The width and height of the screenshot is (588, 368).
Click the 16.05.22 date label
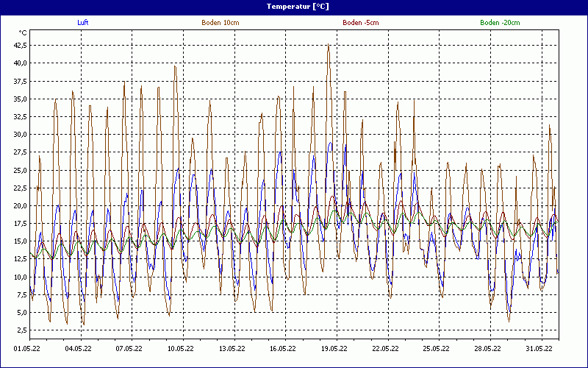(x=282, y=350)
